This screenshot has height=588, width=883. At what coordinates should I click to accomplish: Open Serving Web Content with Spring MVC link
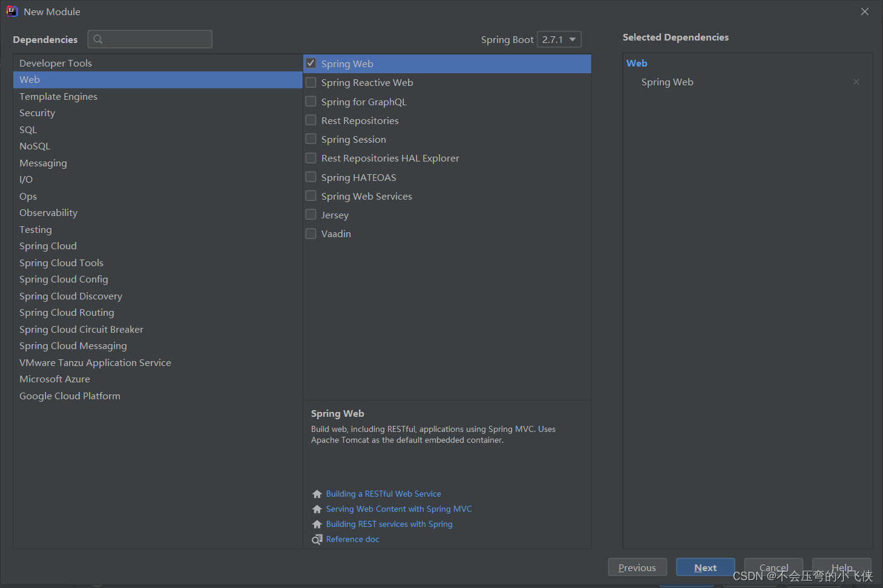pyautogui.click(x=399, y=509)
